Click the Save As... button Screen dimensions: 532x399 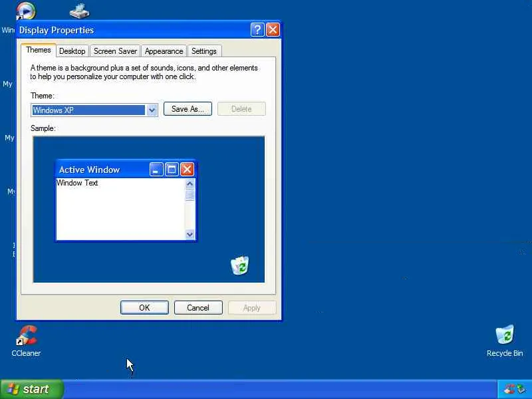click(x=188, y=109)
